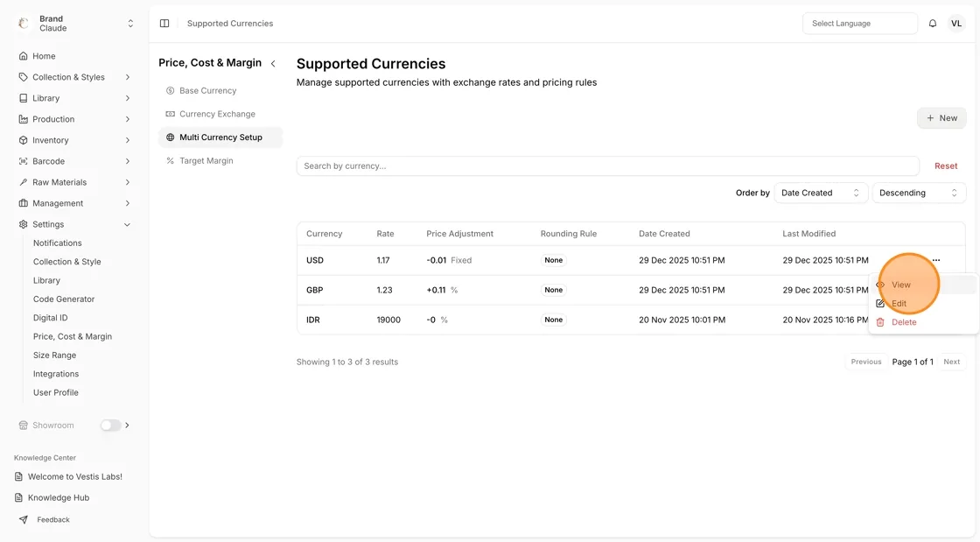Open Notifications under Settings
Image resolution: width=980 pixels, height=542 pixels.
point(58,243)
